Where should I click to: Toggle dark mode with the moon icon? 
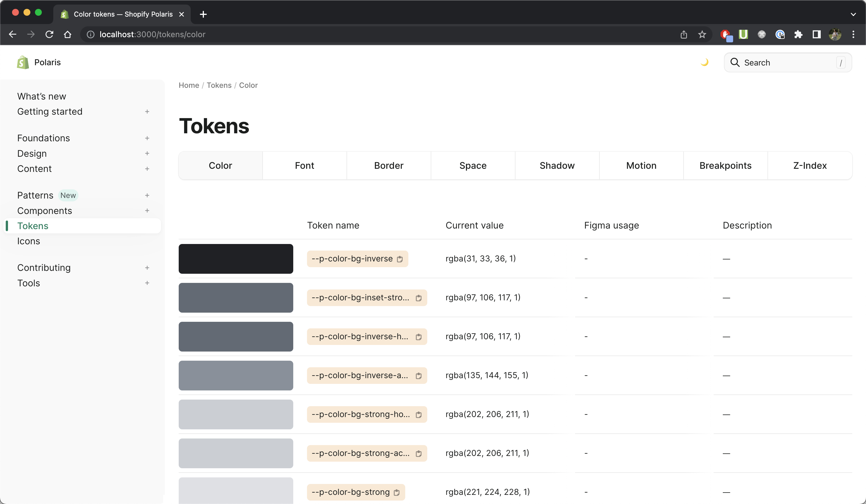click(x=704, y=62)
